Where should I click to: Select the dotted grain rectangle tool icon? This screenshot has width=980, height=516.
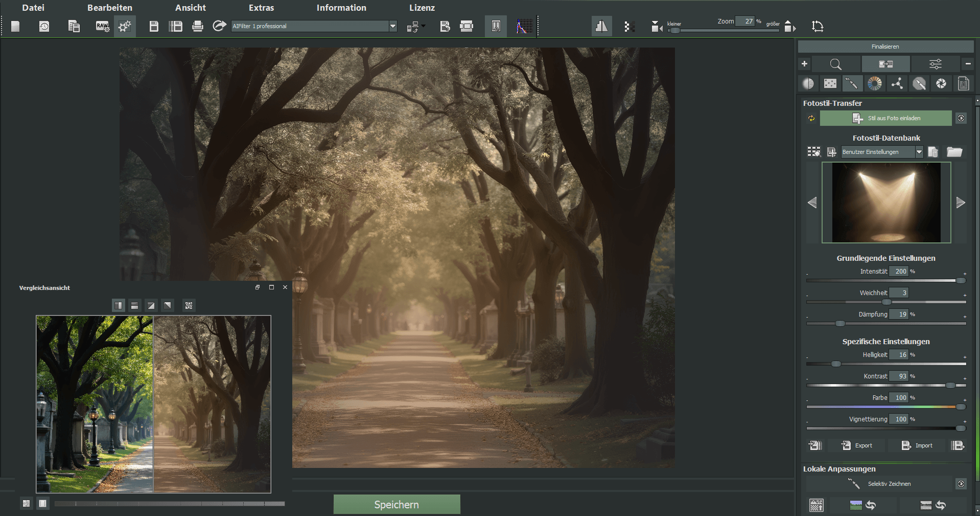(830, 83)
